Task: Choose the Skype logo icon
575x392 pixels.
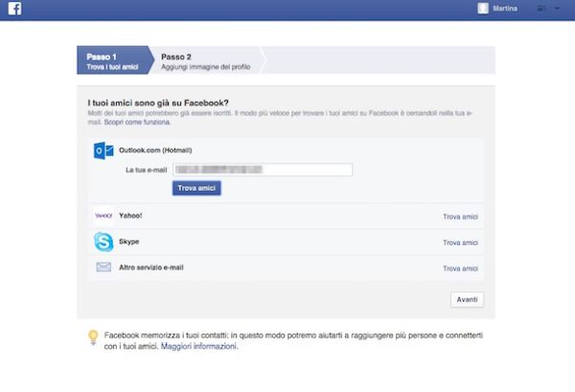Action: (103, 242)
